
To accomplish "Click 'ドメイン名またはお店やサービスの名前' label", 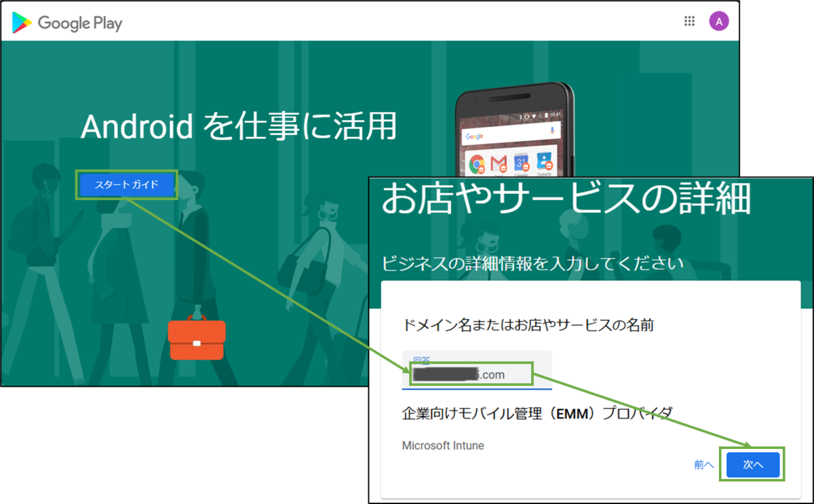I will 528,326.
